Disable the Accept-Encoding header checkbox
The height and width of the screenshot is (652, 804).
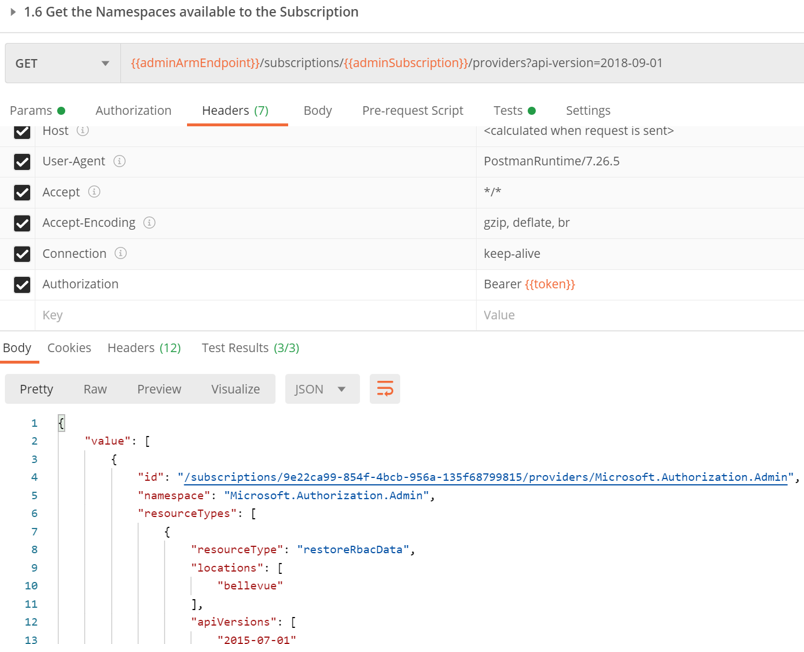22,223
